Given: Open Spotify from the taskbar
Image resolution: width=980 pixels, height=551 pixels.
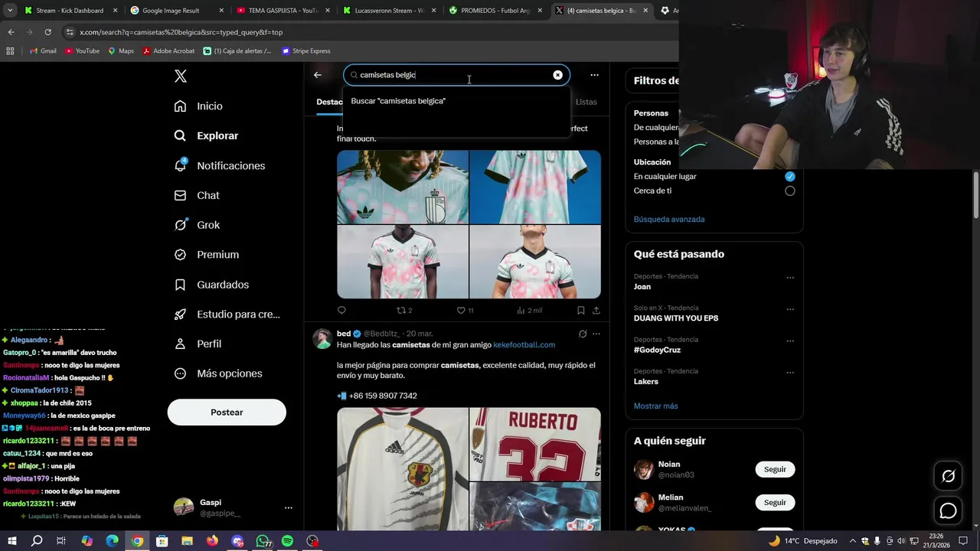Looking at the screenshot, I should [x=287, y=541].
